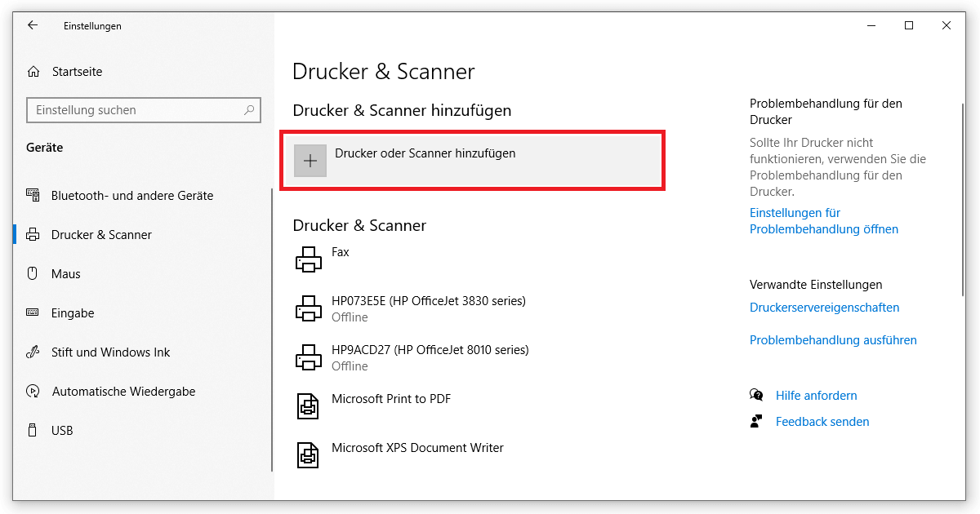Click the Fax printer icon
980x514 pixels.
tap(309, 259)
